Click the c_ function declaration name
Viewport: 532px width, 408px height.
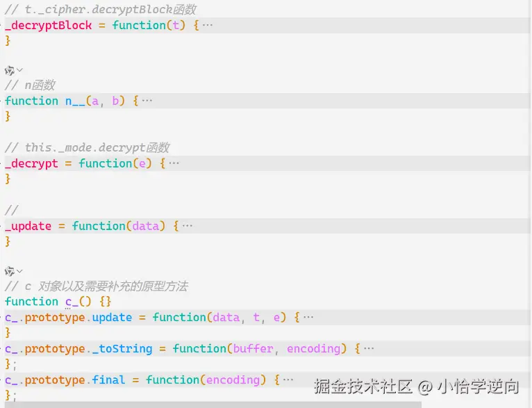tap(72, 302)
